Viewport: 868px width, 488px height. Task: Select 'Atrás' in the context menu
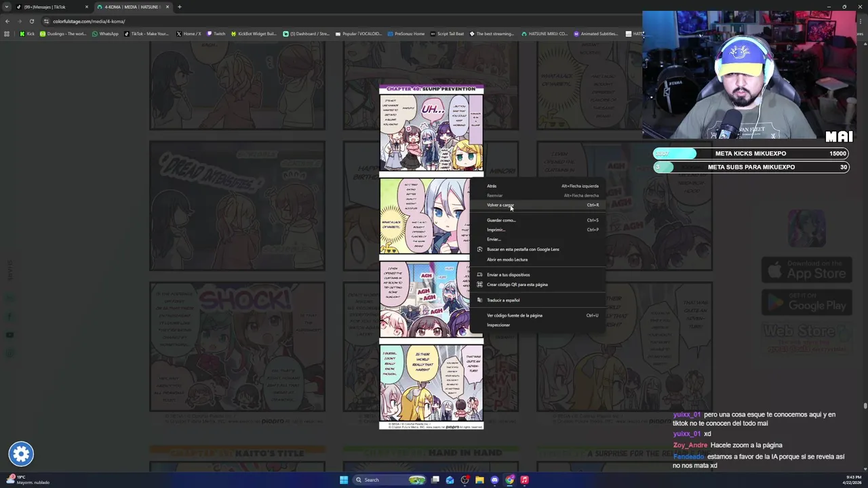coord(538,186)
